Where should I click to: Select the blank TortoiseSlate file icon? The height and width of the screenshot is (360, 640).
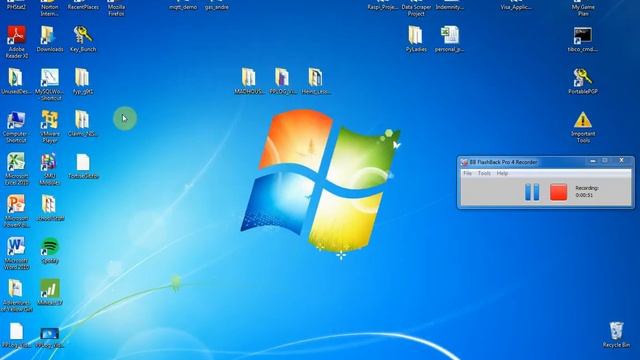83,162
